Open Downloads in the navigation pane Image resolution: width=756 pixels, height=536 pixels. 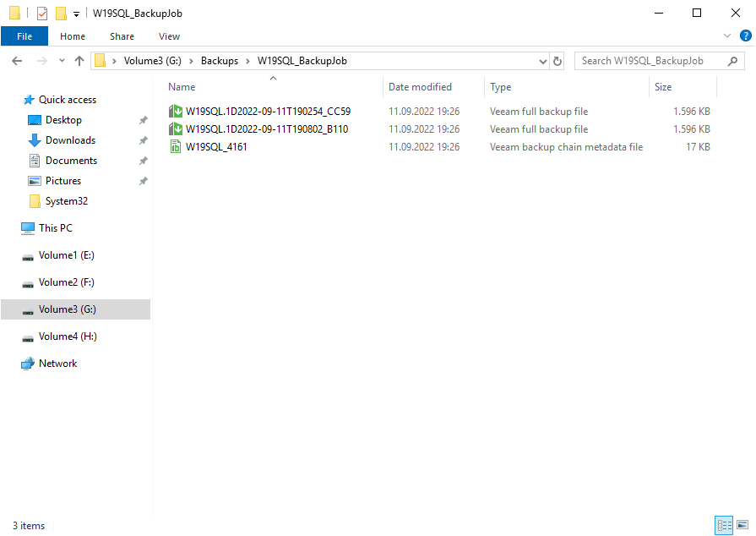pos(70,140)
